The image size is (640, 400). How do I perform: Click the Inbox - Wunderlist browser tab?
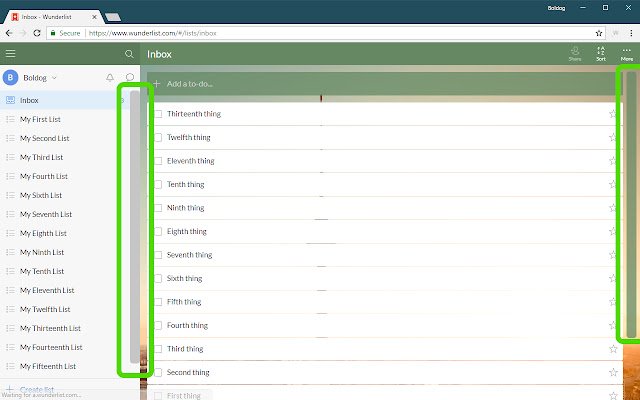pyautogui.click(x=52, y=17)
